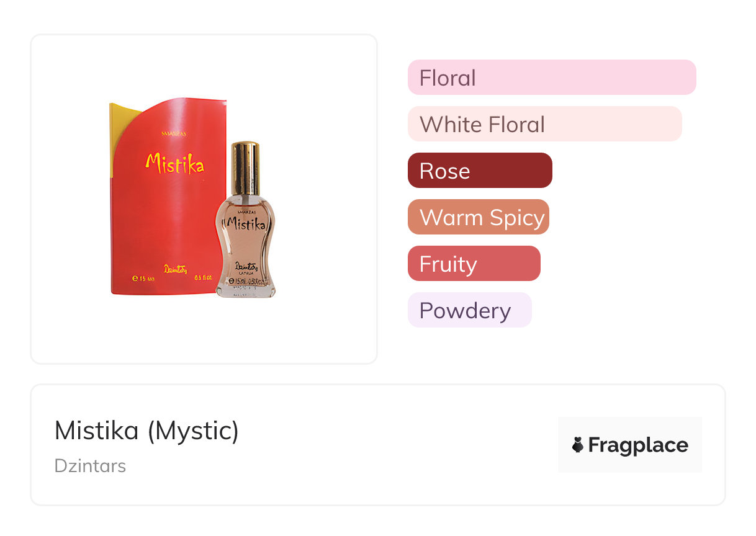Click the Fragplace perfume bottle logo icon

point(578,445)
